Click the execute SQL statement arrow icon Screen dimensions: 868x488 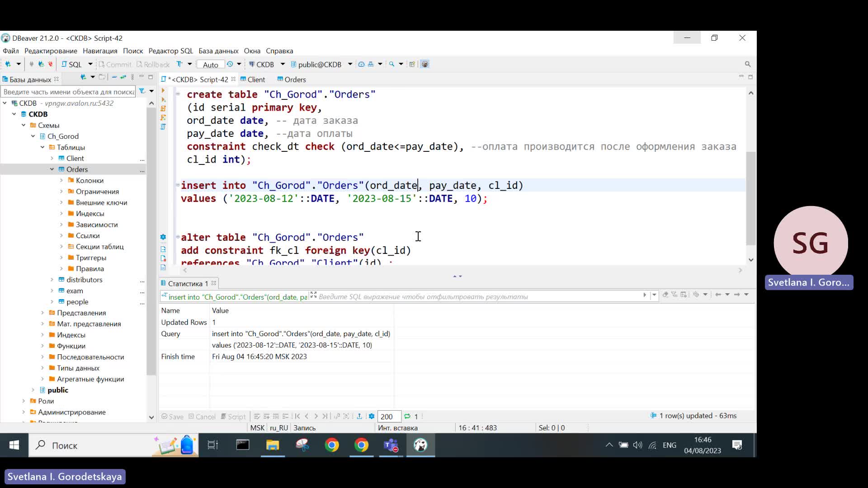[163, 90]
